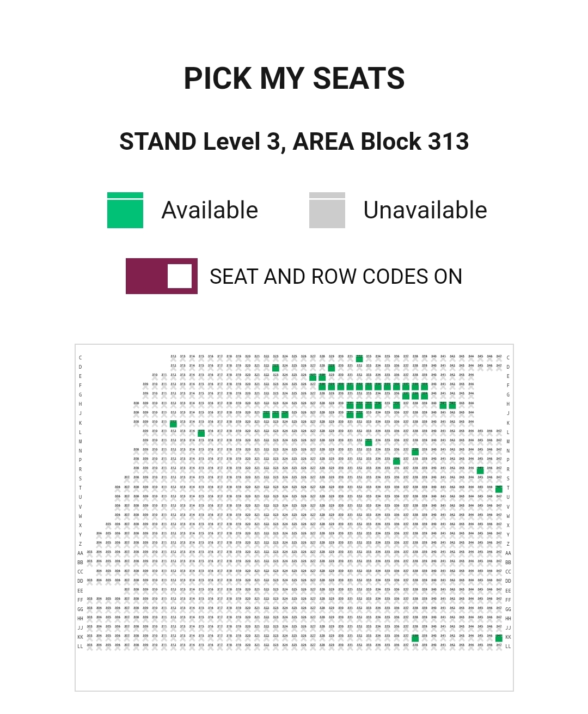Pick available seat 323 in row D

coord(275,368)
